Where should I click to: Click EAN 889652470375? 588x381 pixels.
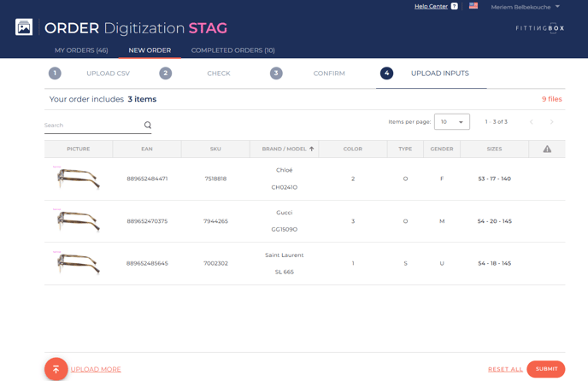click(x=147, y=221)
